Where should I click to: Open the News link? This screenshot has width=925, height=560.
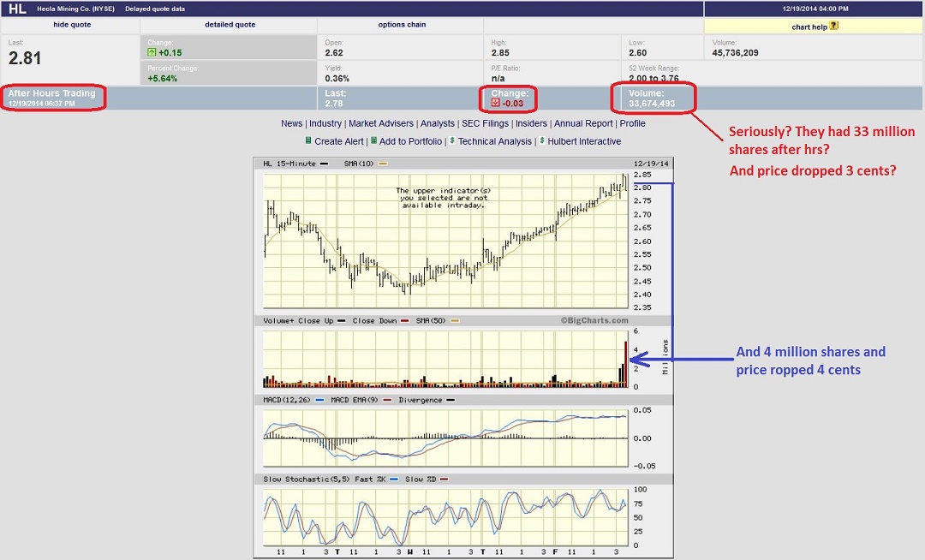(291, 123)
